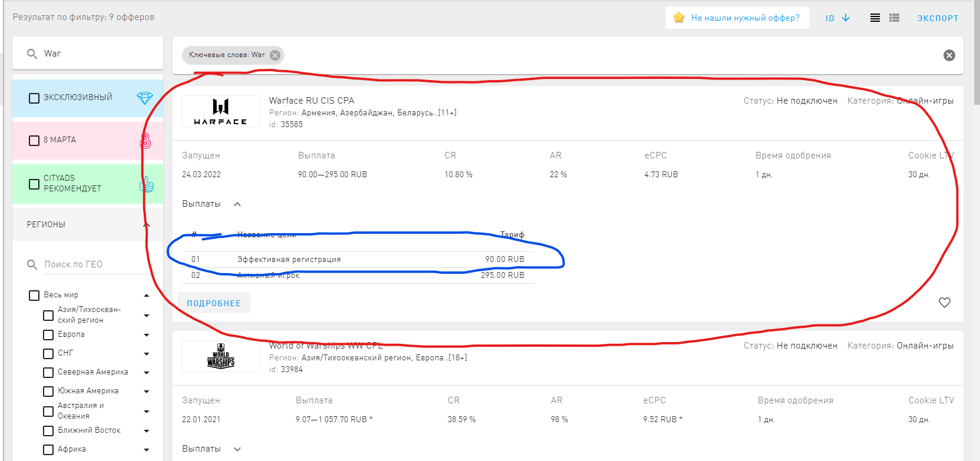Image resolution: width=980 pixels, height=461 pixels.
Task: Enable the ЭКСКЛЮЗИВНЫЙ checkbox
Action: pos(35,98)
